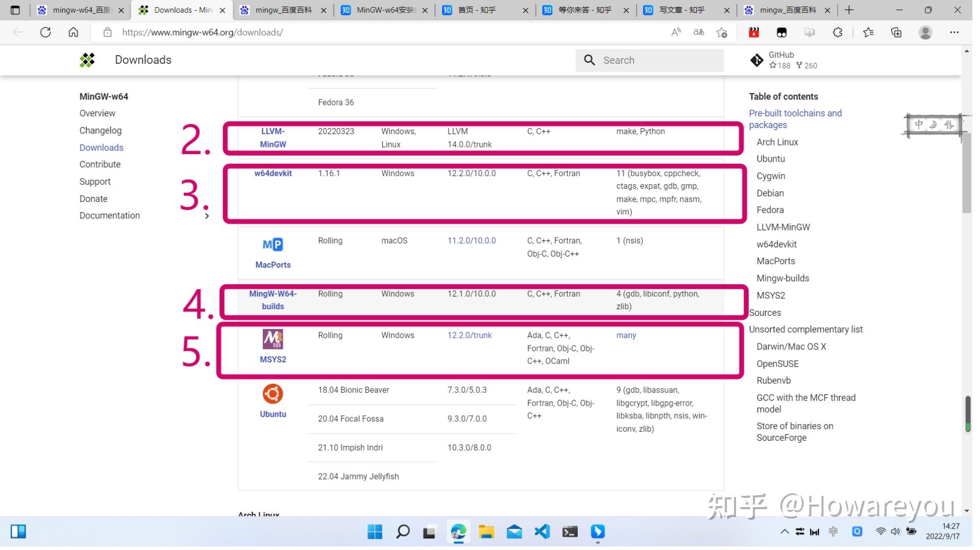This screenshot has width=980, height=550.
Task: Open the user profile icon
Action: pyautogui.click(x=925, y=32)
